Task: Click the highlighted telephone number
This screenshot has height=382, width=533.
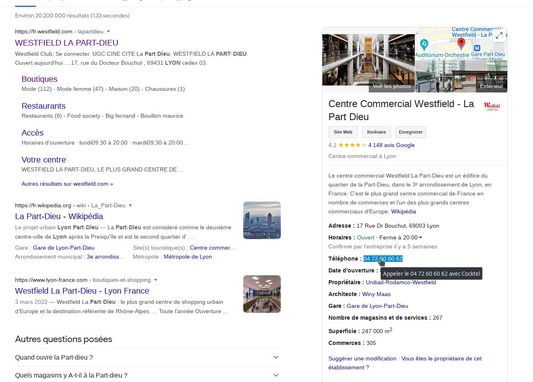Action: (x=383, y=259)
